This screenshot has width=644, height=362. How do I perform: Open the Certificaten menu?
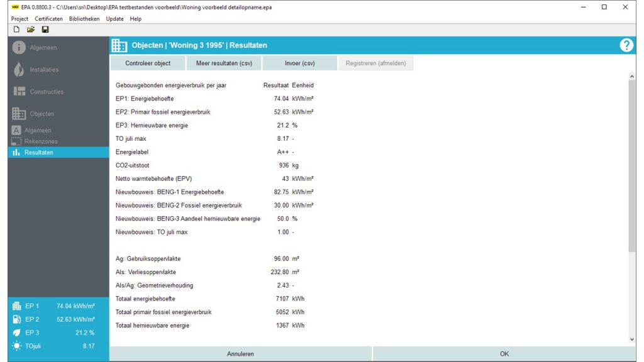[x=48, y=19]
